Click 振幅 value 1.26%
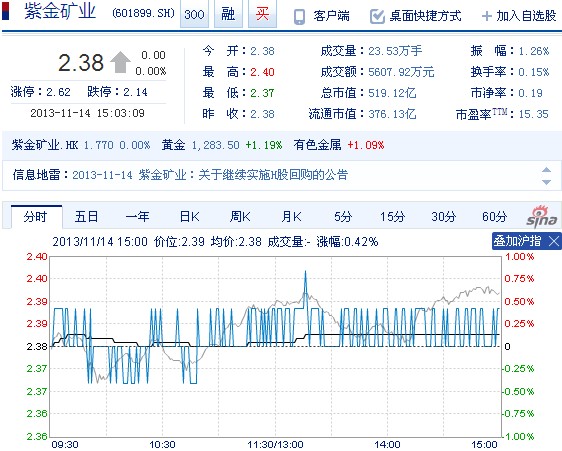Viewport: 562px width, 451px height. click(x=534, y=51)
